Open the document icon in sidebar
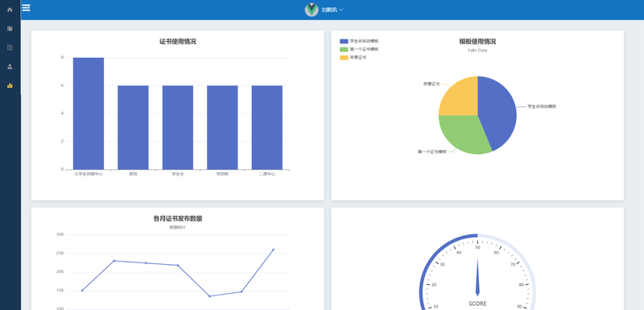The image size is (644, 310). [x=10, y=48]
